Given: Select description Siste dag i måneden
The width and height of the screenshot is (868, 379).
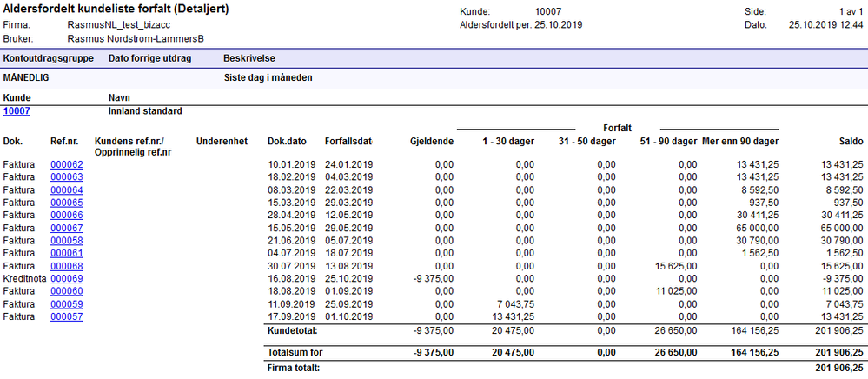Looking at the screenshot, I should click(268, 77).
